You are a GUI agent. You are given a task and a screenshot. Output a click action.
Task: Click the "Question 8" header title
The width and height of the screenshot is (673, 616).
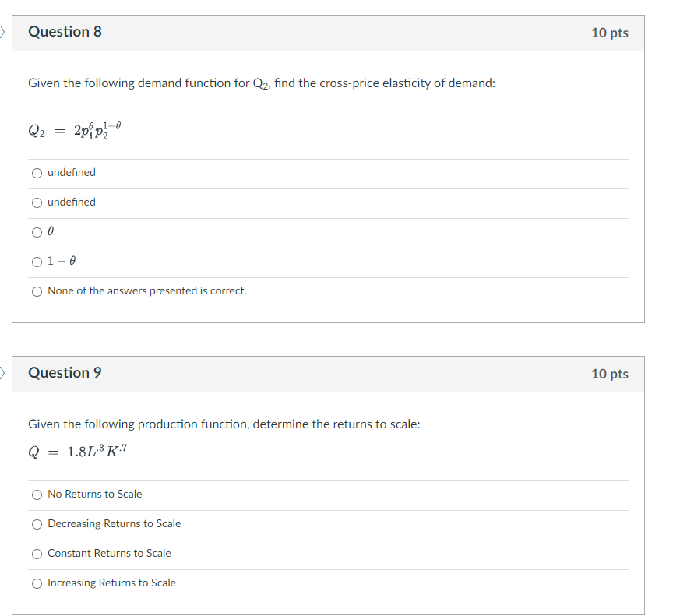pyautogui.click(x=65, y=32)
